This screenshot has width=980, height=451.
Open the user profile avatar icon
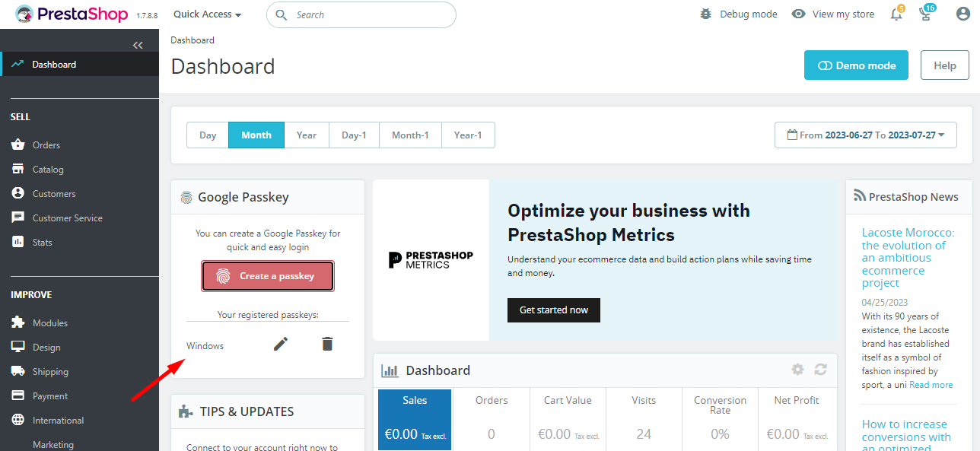[963, 14]
